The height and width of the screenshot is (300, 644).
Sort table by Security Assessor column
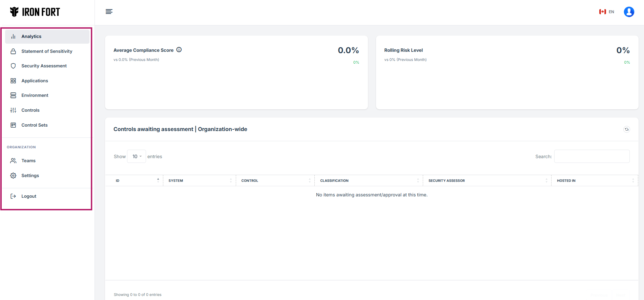(x=486, y=180)
